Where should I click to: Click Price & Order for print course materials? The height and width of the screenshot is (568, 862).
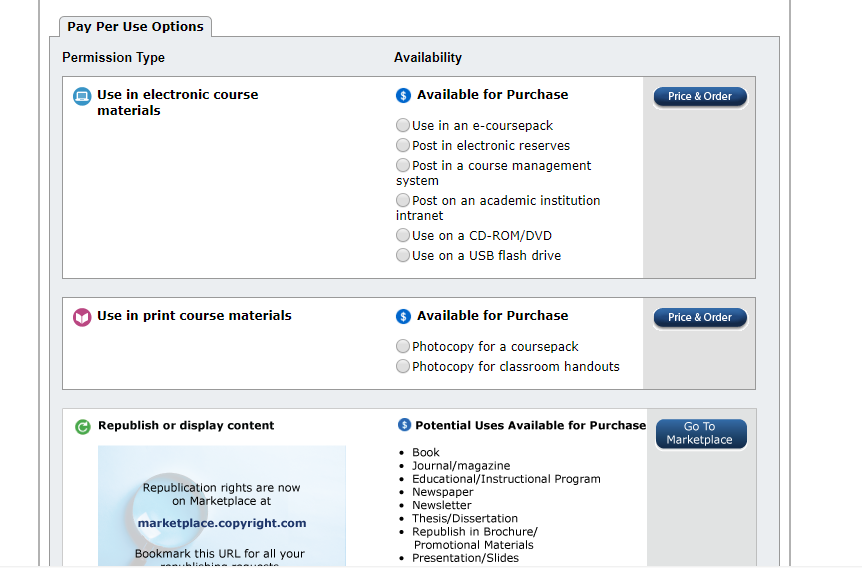(x=700, y=318)
